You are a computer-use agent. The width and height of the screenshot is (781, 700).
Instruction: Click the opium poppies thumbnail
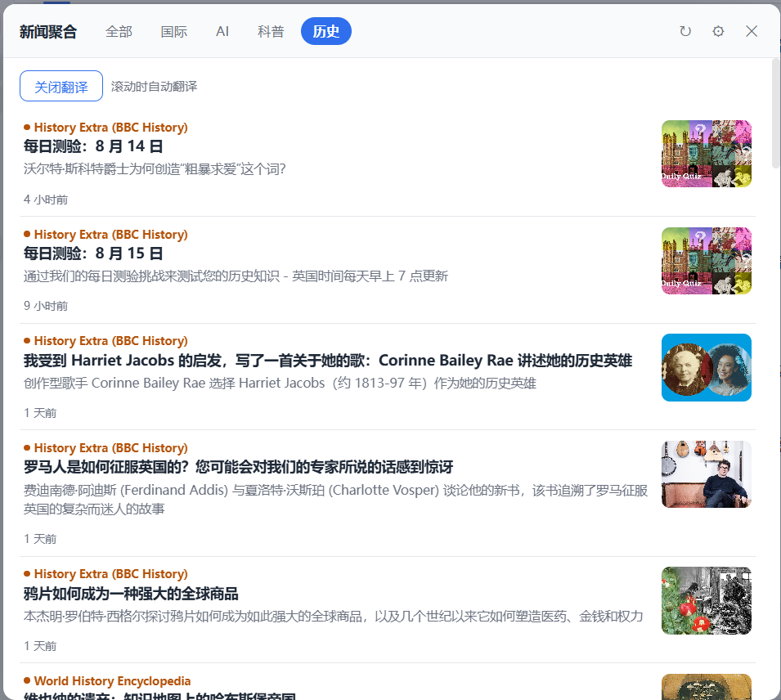[x=707, y=600]
